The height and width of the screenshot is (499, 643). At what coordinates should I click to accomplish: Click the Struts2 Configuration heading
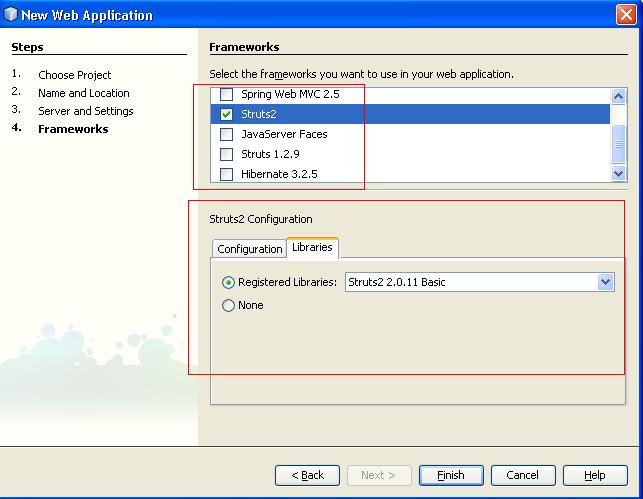click(261, 219)
